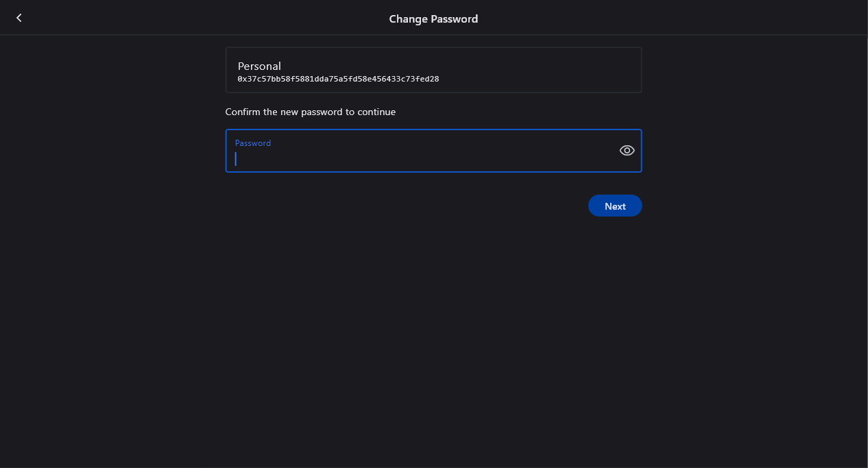Reveal the password with the eye icon
Viewport: 868px width, 468px height.
[627, 151]
